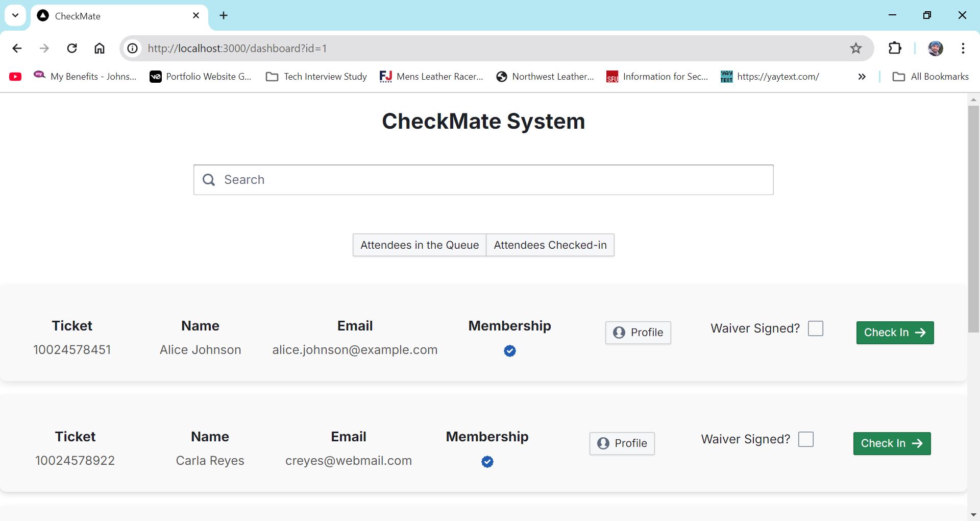Open the Information for Sec bookmark
The height and width of the screenshot is (521, 980).
[657, 77]
